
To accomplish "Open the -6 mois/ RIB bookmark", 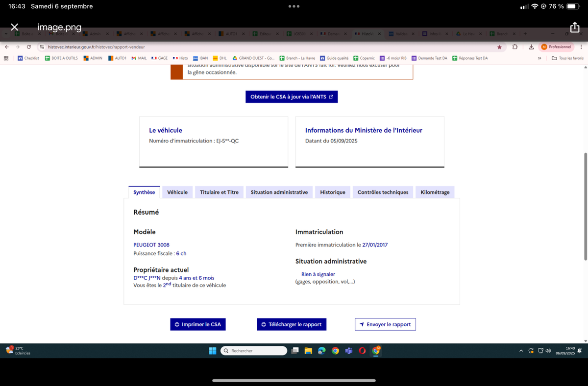I will click(x=393, y=58).
